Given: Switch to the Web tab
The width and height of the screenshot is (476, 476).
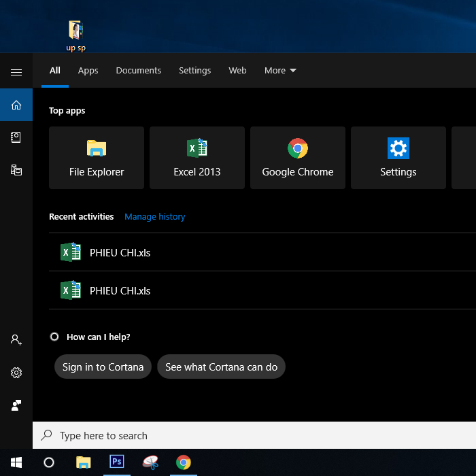Looking at the screenshot, I should coord(237,71).
